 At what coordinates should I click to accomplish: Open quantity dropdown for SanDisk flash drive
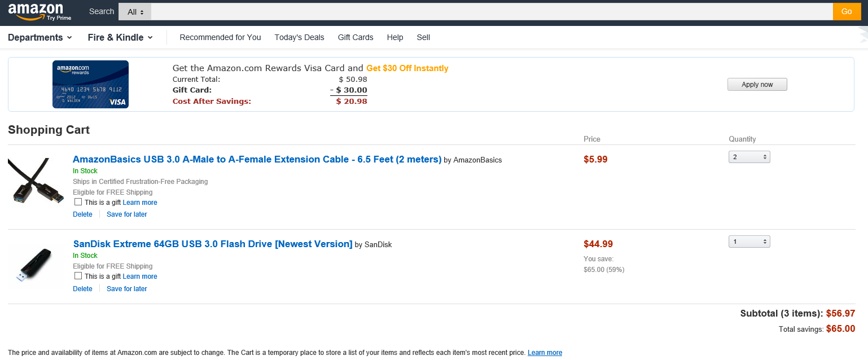[x=749, y=242]
